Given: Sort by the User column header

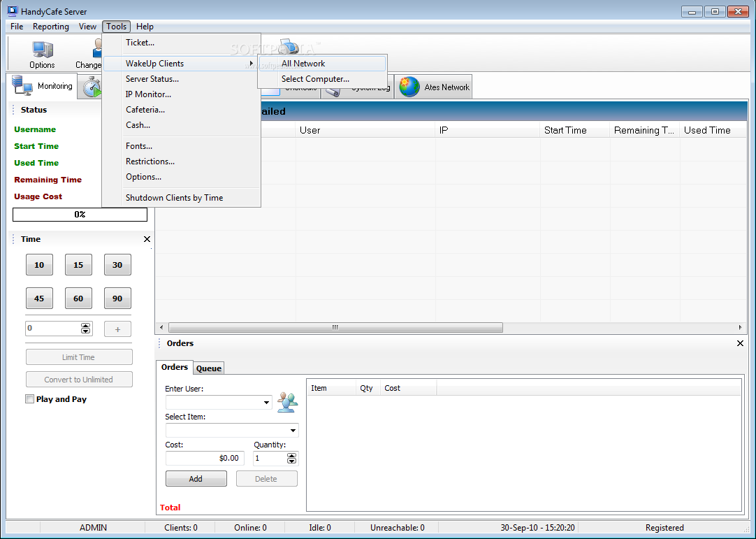Looking at the screenshot, I should pos(365,130).
